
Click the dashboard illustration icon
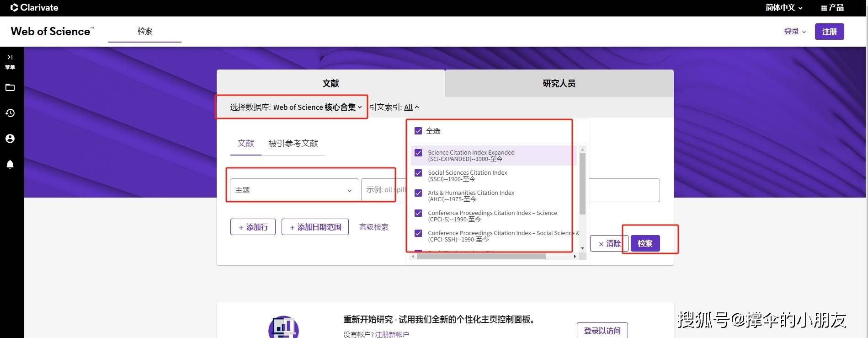[283, 327]
